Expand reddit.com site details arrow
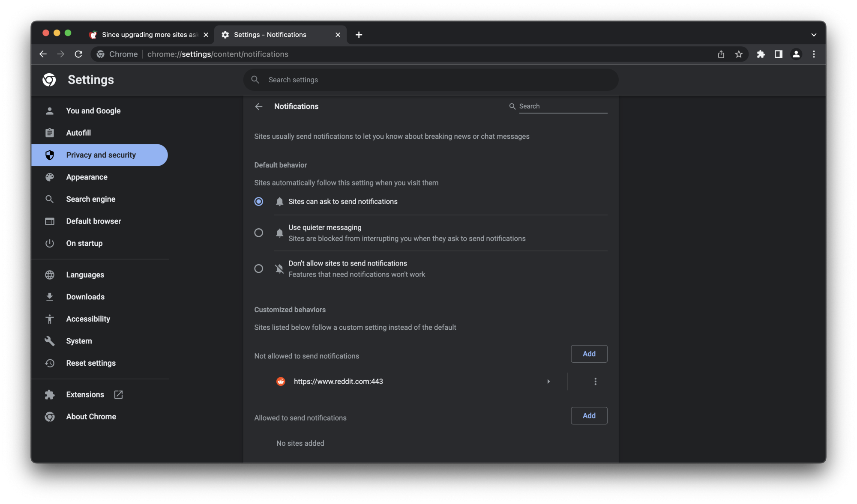This screenshot has height=504, width=857. pos(548,382)
